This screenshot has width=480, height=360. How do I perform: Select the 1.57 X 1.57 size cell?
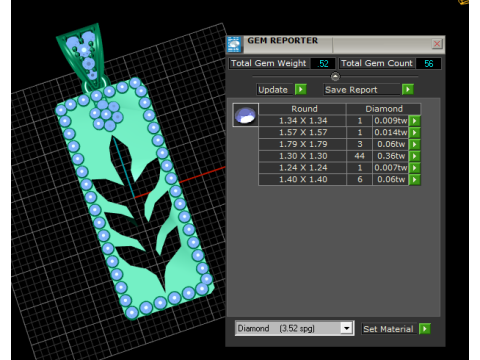click(x=303, y=132)
